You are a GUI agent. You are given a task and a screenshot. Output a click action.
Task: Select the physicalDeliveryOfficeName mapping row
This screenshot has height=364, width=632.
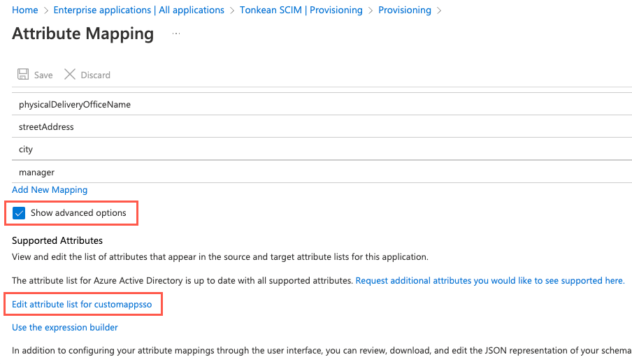coord(75,105)
